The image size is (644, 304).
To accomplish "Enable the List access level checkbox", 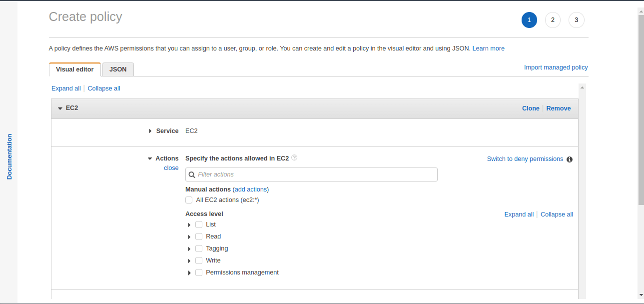I will click(x=199, y=224).
